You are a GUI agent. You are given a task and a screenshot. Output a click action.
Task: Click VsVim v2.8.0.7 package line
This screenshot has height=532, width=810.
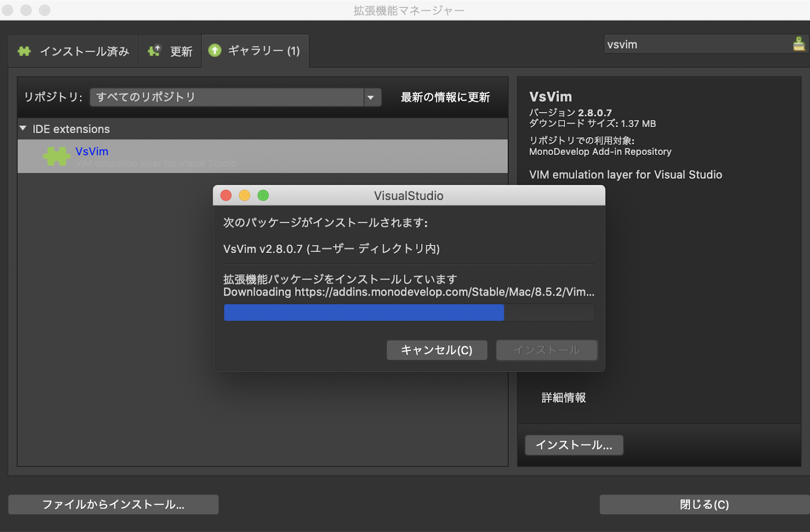pyautogui.click(x=332, y=249)
